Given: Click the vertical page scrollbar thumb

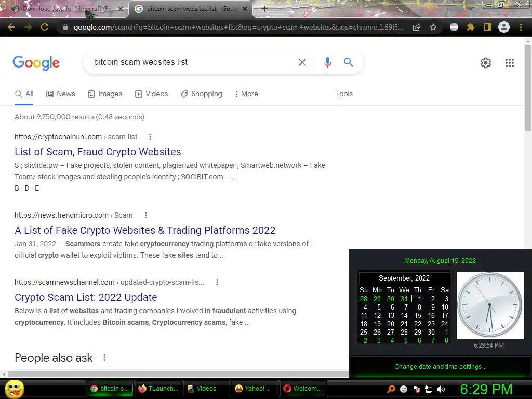Looking at the screenshot, I should (x=528, y=87).
